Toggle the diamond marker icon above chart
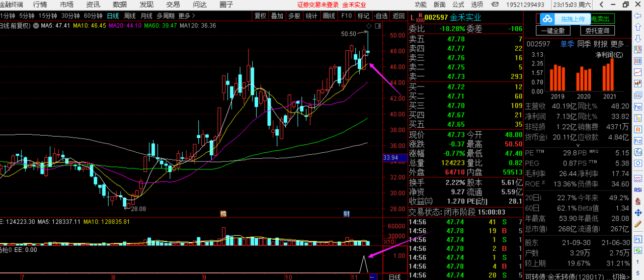644x280 pixels. tap(369, 26)
